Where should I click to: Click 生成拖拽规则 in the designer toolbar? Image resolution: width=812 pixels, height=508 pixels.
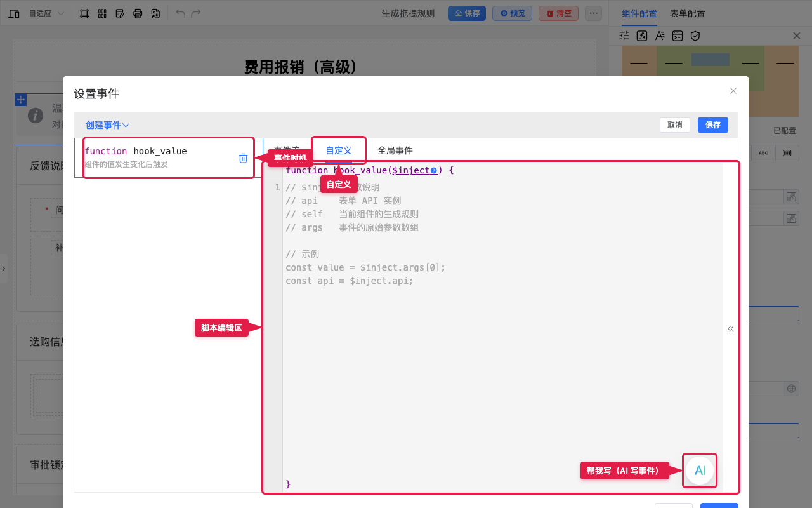(x=408, y=13)
